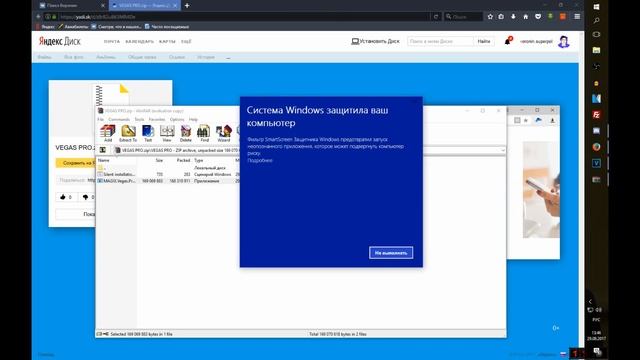The width and height of the screenshot is (640, 360).
Task: Click Windows taskbar search icon
Action: (x=596, y=20)
